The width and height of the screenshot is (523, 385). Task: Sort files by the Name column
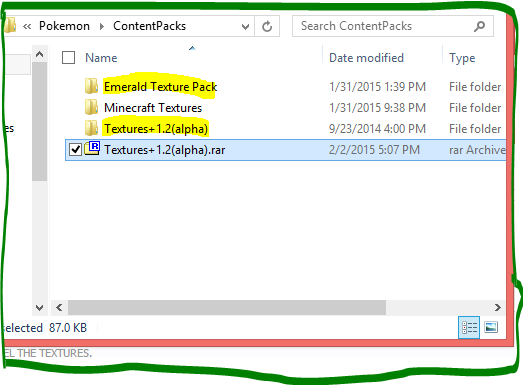pyautogui.click(x=101, y=58)
